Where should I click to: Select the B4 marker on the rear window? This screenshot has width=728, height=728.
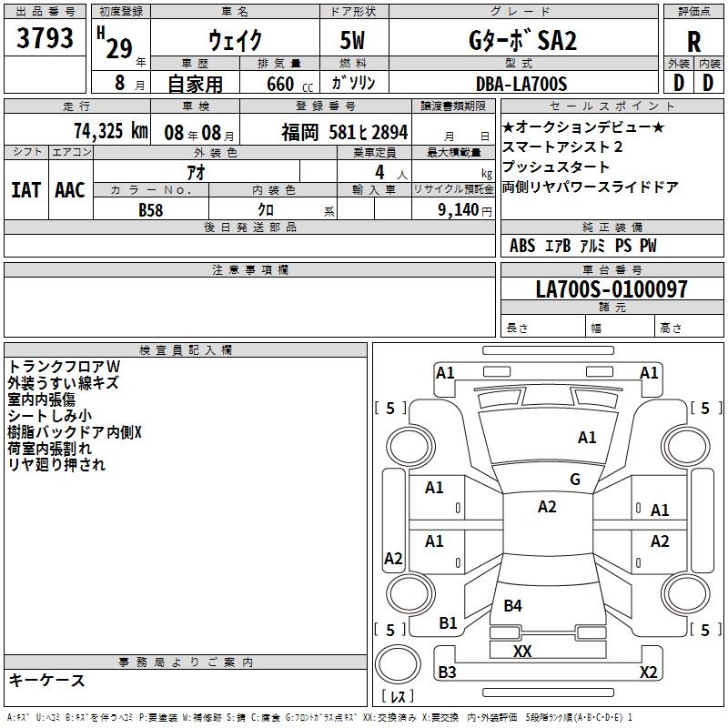(x=512, y=605)
